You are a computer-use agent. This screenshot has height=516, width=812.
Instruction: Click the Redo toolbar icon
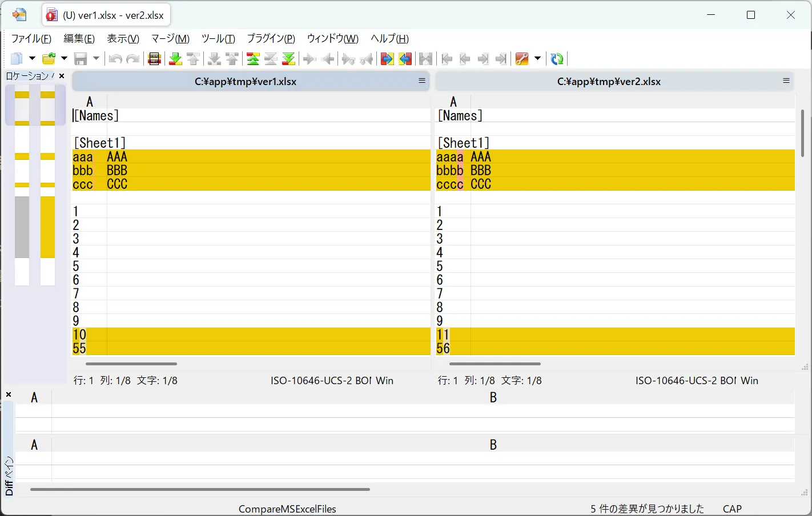pyautogui.click(x=133, y=59)
